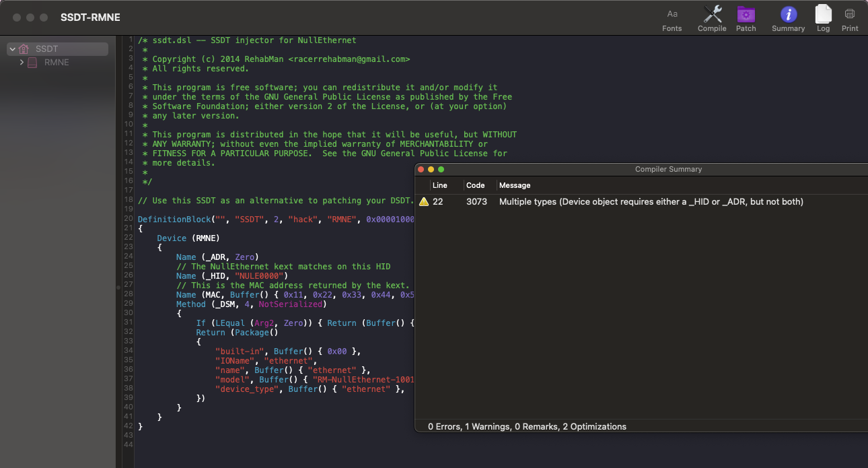This screenshot has width=868, height=468.
Task: Click the Name (_ADR, Zero) line
Action: pyautogui.click(x=217, y=257)
